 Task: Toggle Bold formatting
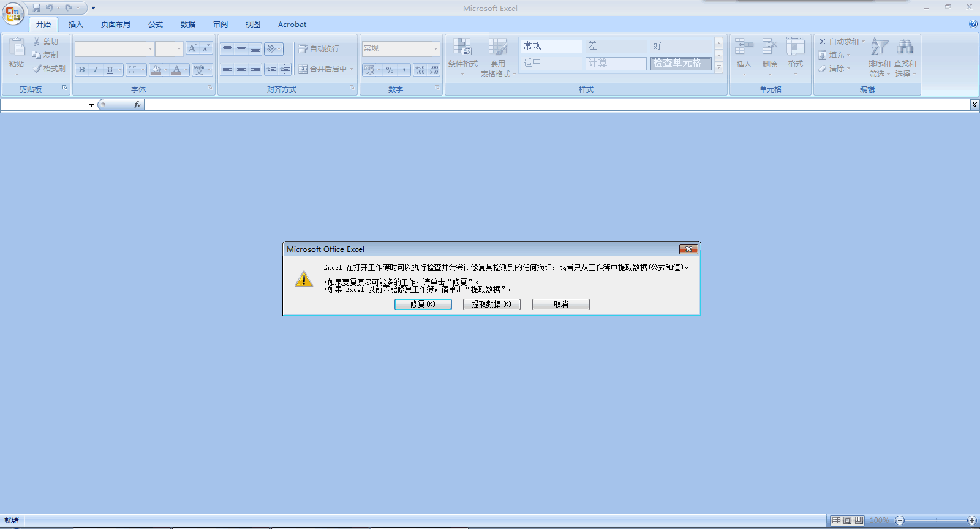81,70
